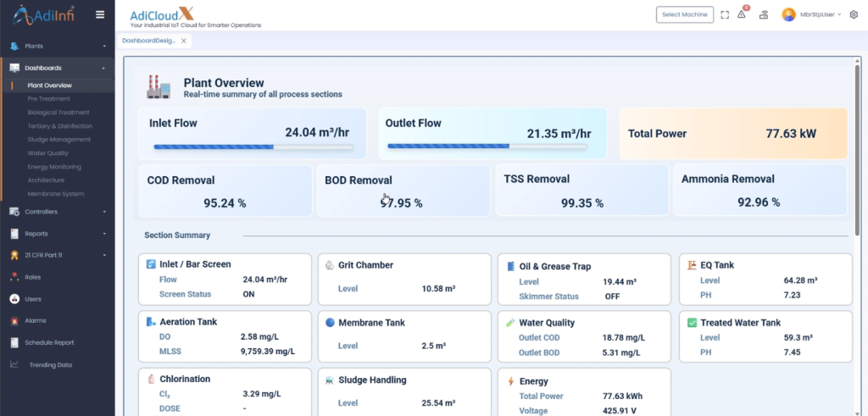The height and width of the screenshot is (416, 868).
Task: Click the network device icon in header
Action: point(764,15)
